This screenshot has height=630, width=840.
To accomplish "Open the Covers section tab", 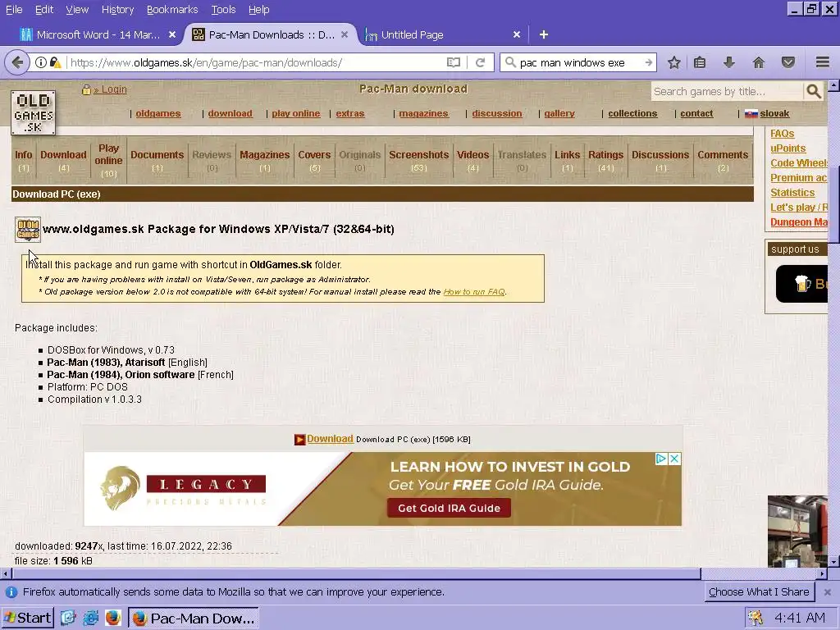I will 314,160.
